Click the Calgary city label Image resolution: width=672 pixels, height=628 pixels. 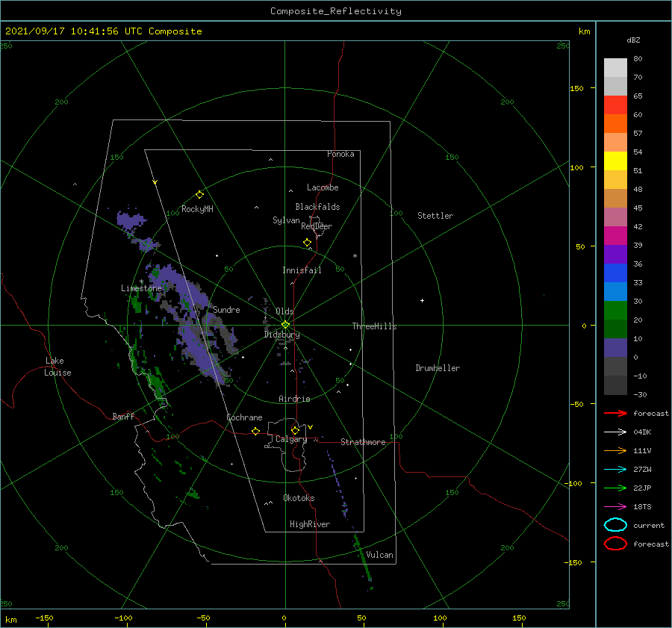click(291, 439)
